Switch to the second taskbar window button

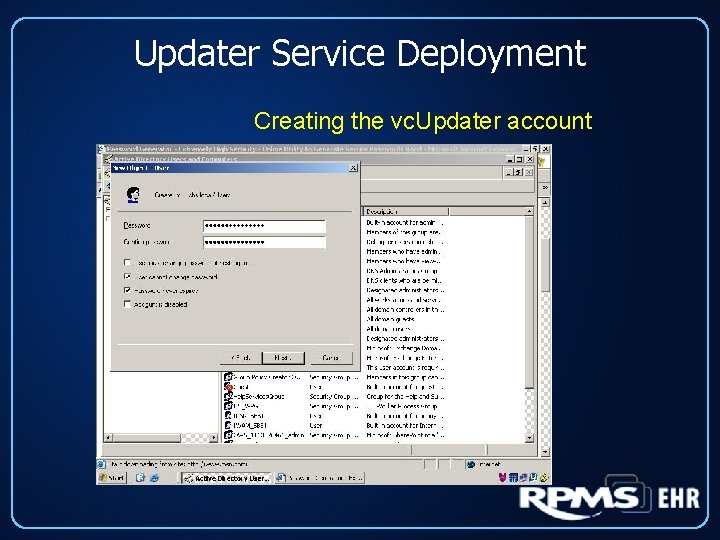click(x=320, y=478)
